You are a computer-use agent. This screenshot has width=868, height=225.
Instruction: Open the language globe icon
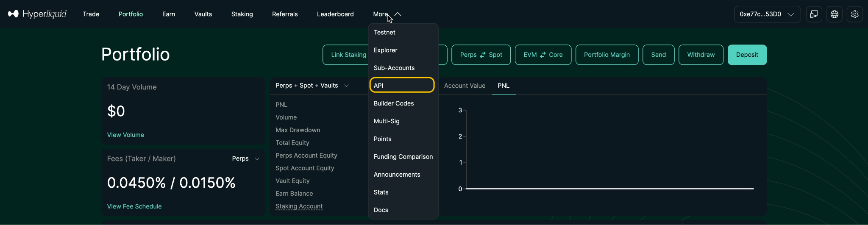pyautogui.click(x=835, y=14)
